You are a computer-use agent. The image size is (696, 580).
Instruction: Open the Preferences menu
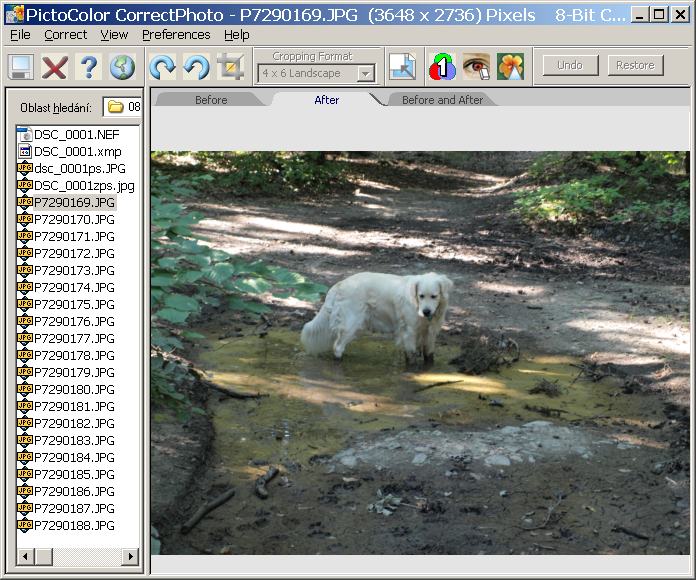coord(176,34)
